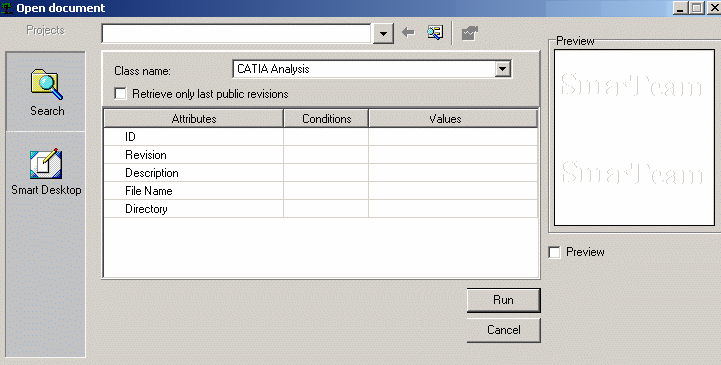Open the Search panel icon
Screen dimensions: 721x365
46,85
